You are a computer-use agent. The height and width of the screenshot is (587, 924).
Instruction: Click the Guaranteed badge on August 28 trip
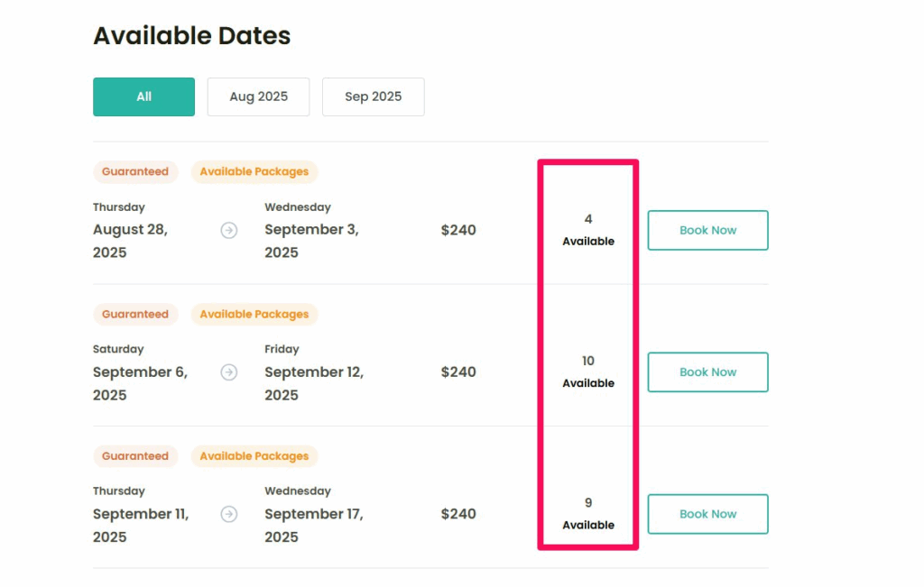click(x=135, y=171)
